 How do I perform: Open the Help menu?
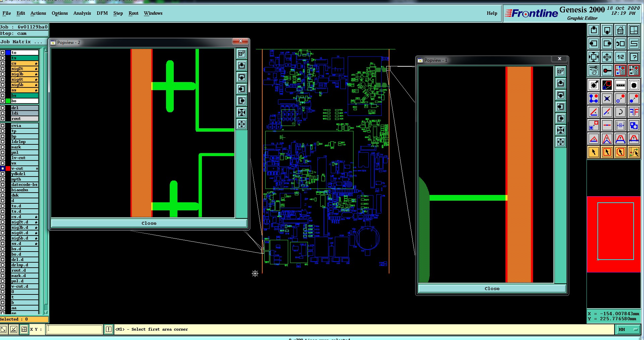click(x=492, y=13)
